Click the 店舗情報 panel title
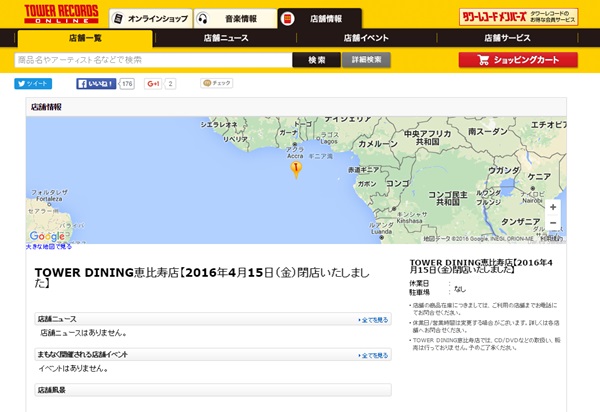 point(46,107)
